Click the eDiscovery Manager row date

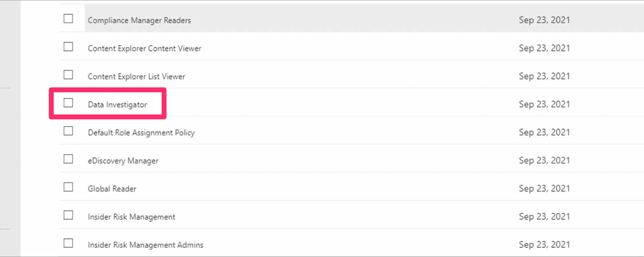(544, 160)
